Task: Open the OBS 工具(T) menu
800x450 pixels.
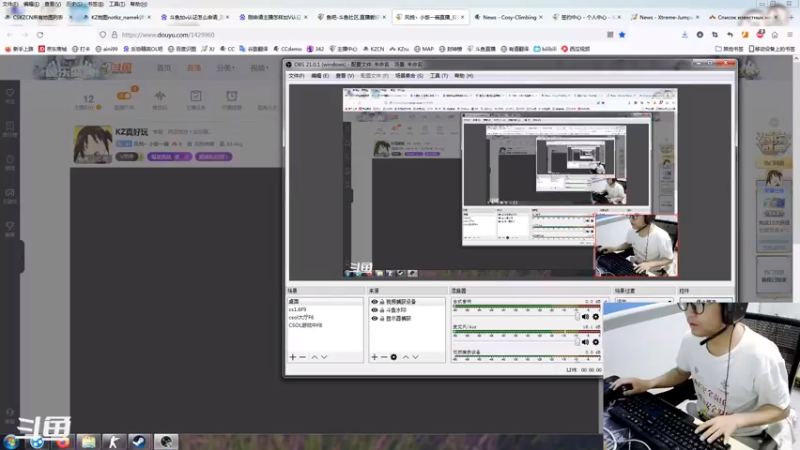Action: pyautogui.click(x=439, y=76)
